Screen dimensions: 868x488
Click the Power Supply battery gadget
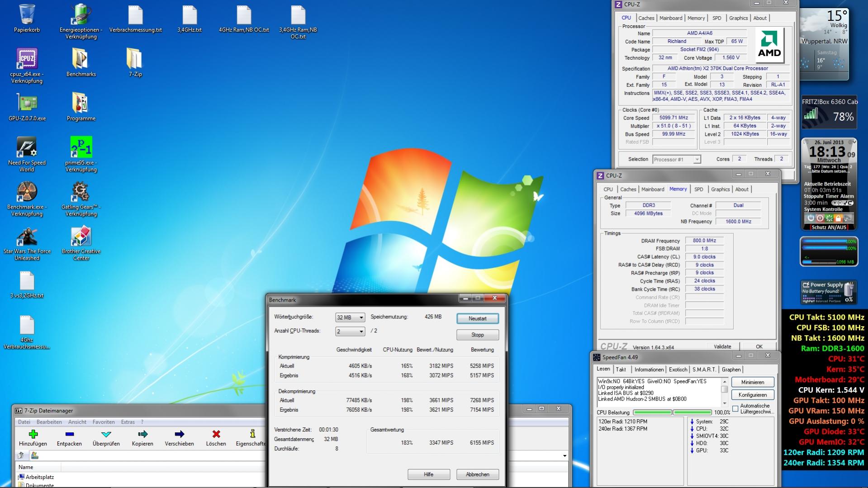[x=828, y=292]
